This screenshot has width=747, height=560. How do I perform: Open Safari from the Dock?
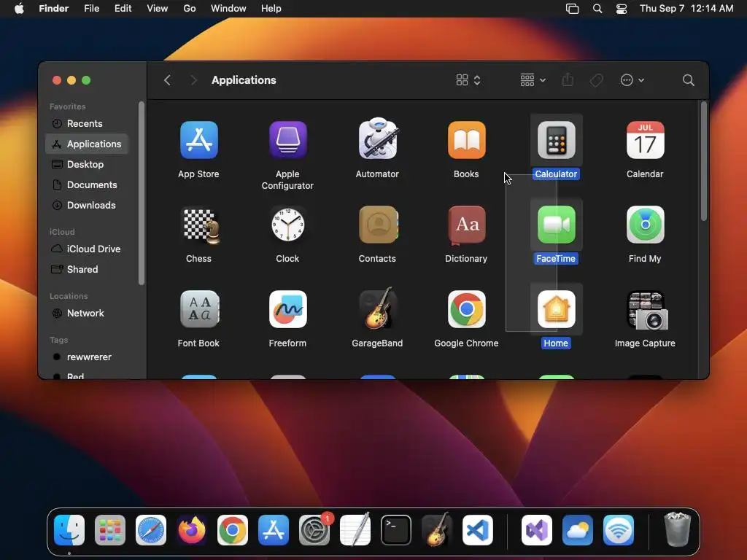coord(151,530)
